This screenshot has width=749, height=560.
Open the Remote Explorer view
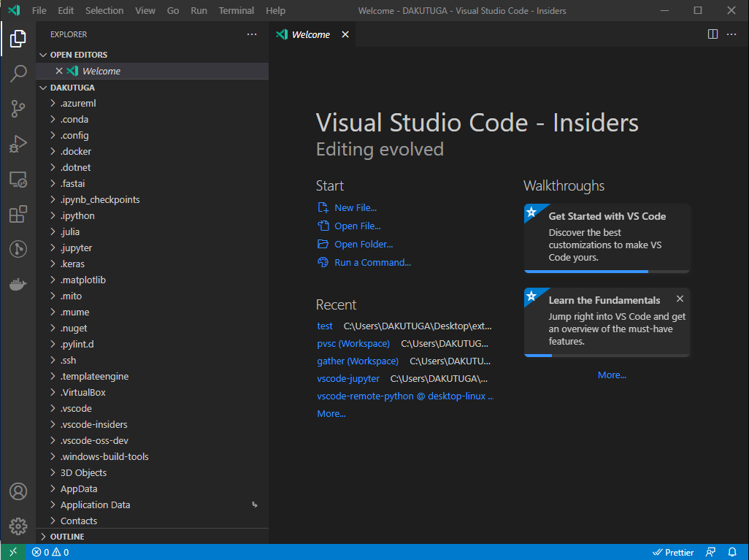tap(18, 179)
